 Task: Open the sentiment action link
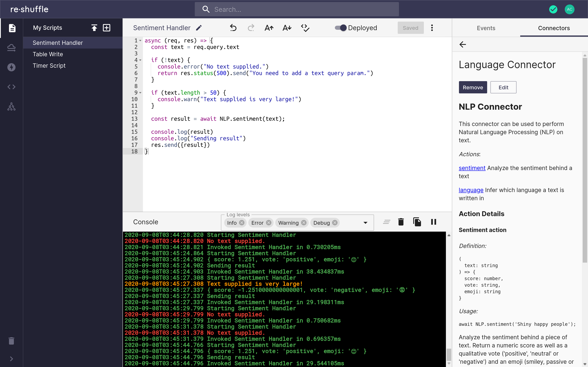472,168
